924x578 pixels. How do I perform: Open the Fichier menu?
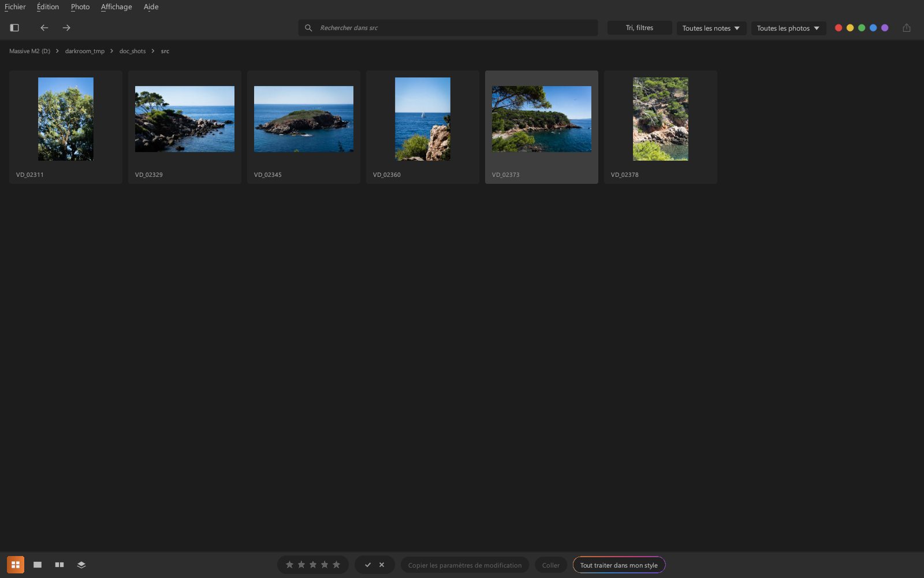[x=15, y=7]
